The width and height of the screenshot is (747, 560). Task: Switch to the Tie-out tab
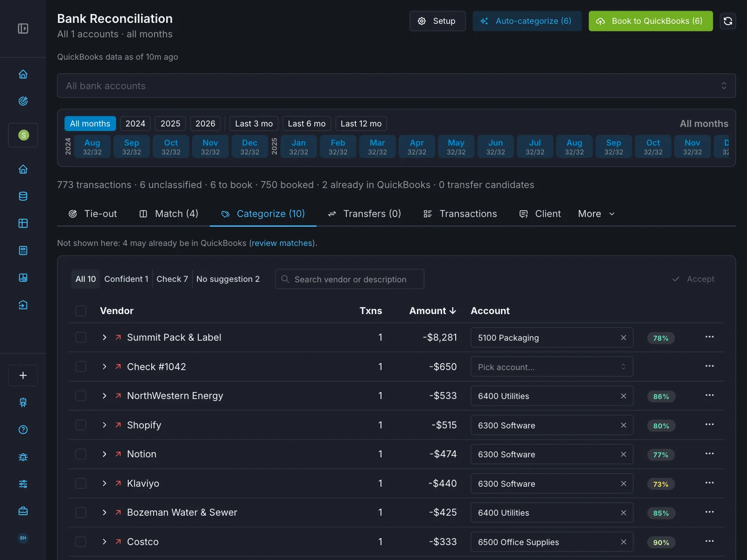[92, 214]
